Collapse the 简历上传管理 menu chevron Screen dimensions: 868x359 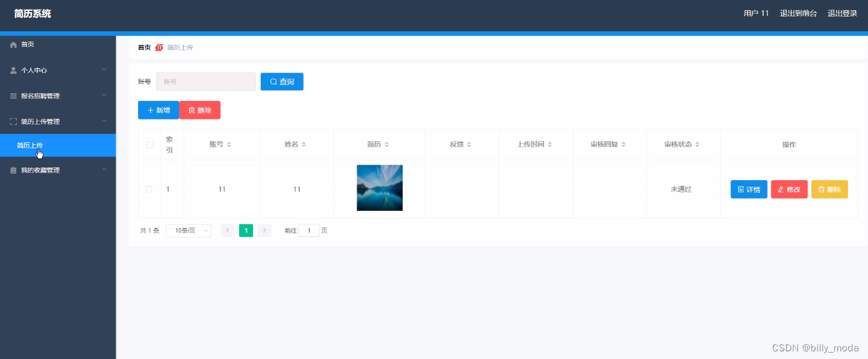click(x=104, y=121)
